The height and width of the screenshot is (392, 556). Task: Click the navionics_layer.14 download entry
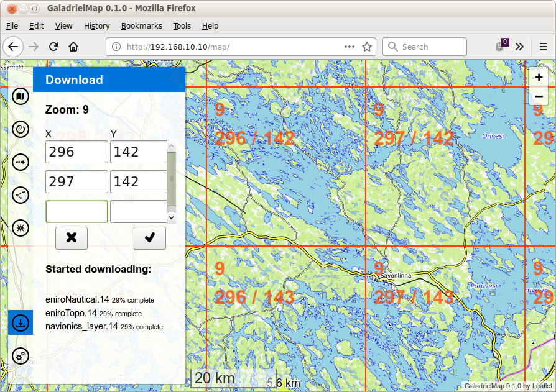tap(104, 326)
